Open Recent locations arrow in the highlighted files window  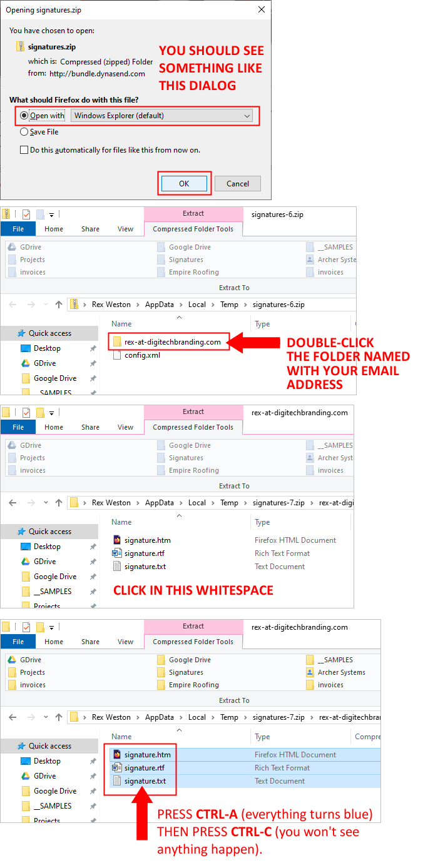click(45, 718)
